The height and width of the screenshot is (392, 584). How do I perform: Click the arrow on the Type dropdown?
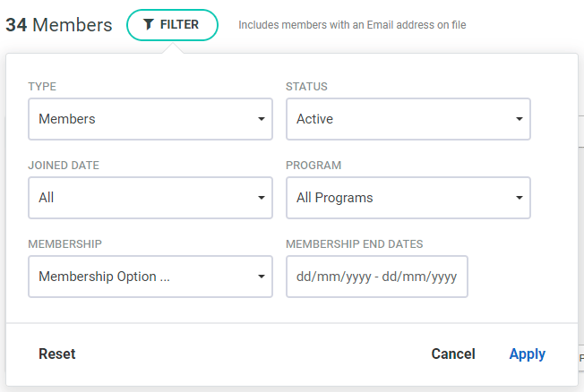point(261,119)
